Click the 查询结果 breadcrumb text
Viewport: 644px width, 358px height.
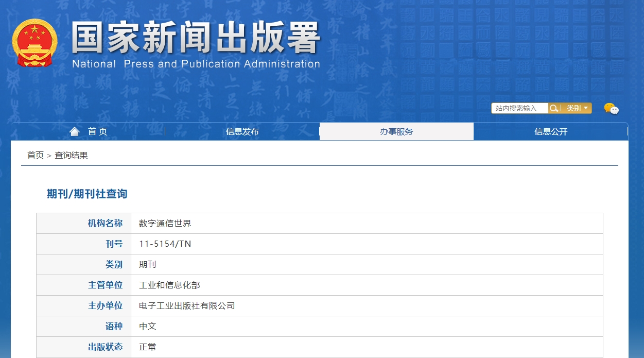(x=71, y=155)
